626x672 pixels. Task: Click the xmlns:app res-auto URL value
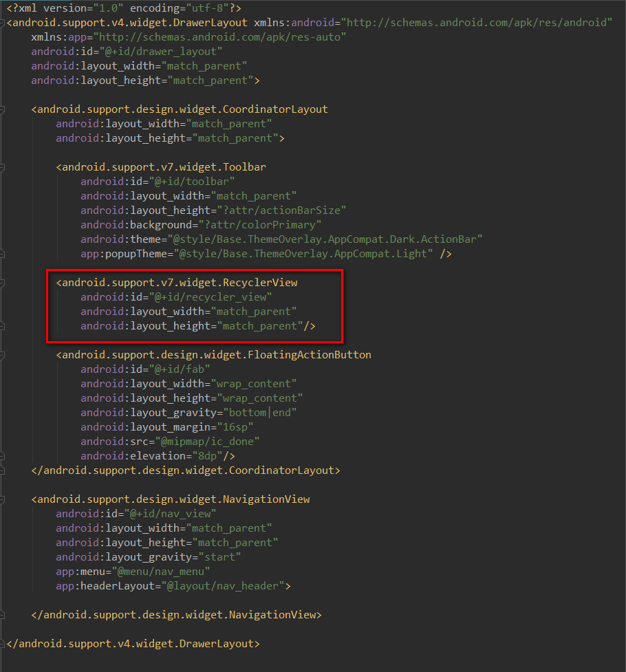click(219, 37)
